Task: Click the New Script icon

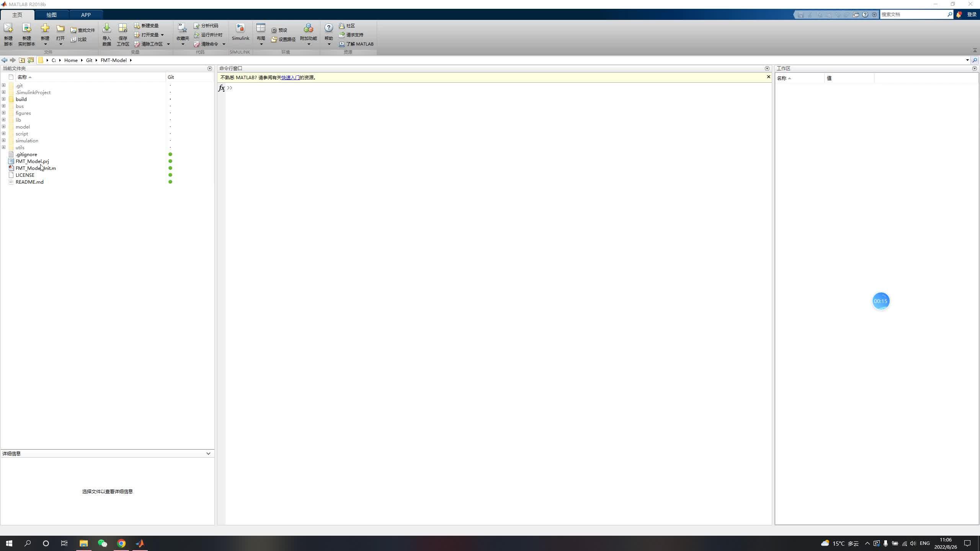Action: [8, 28]
